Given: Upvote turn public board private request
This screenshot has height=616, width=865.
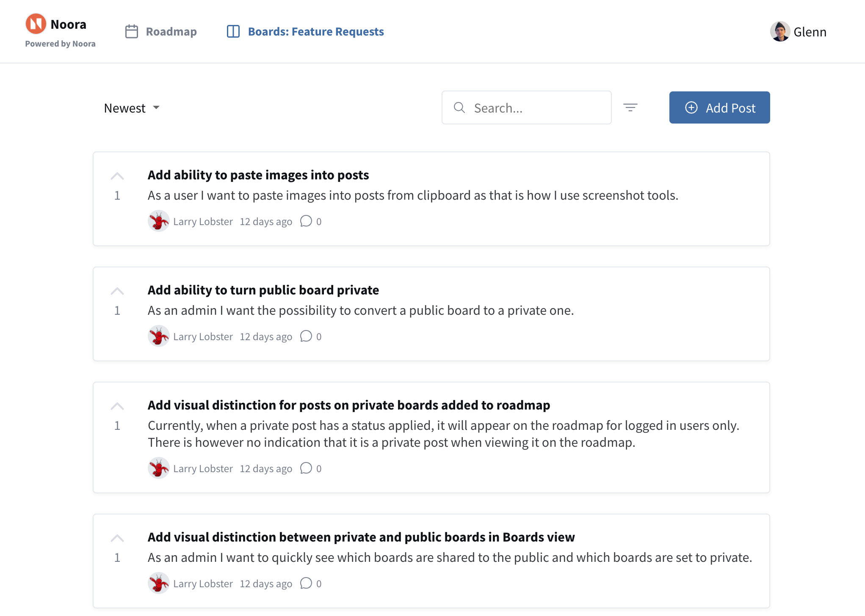Looking at the screenshot, I should point(117,291).
